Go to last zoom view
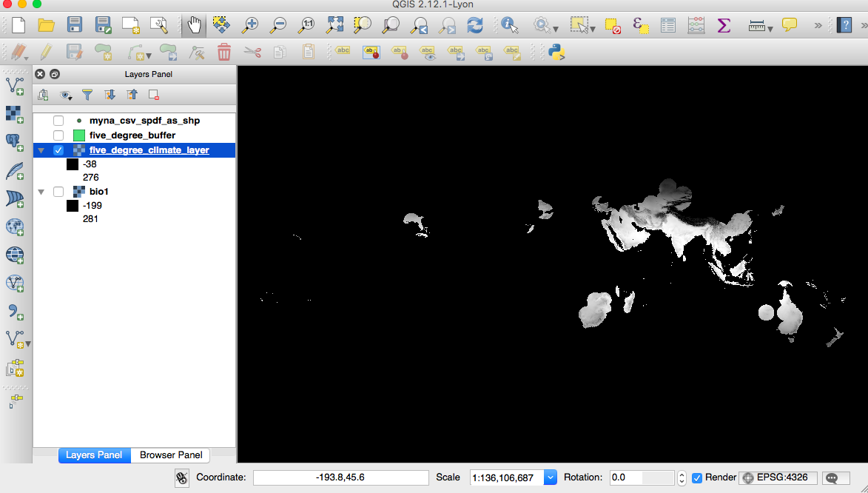This screenshot has height=493, width=868. (419, 25)
